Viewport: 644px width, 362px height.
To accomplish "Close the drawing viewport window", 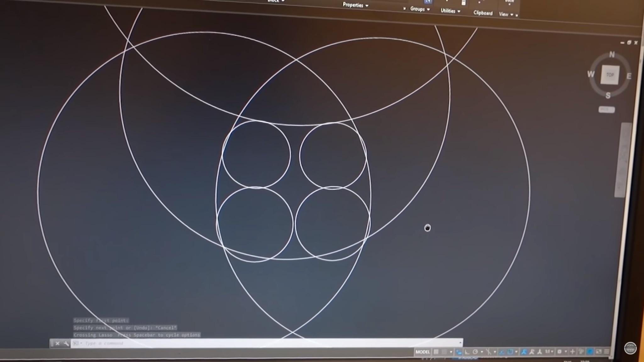I will click(636, 42).
